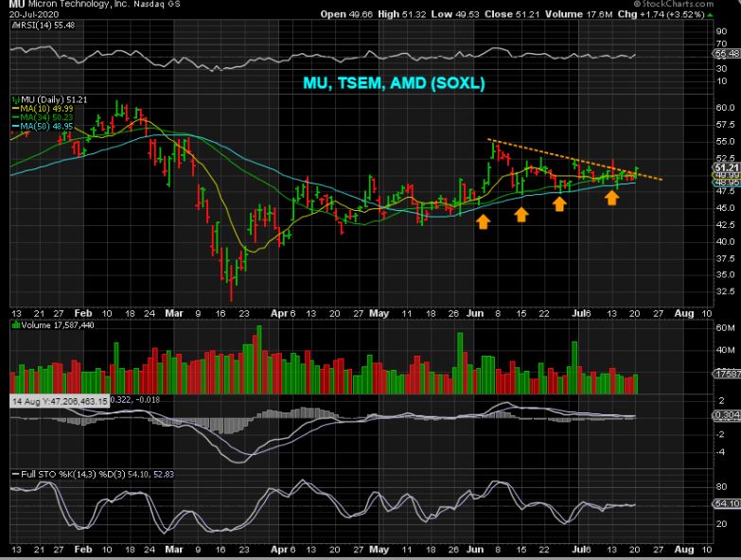The height and width of the screenshot is (560, 741).
Task: Click the MA(34) 50.23 legend text
Action: tap(46, 117)
